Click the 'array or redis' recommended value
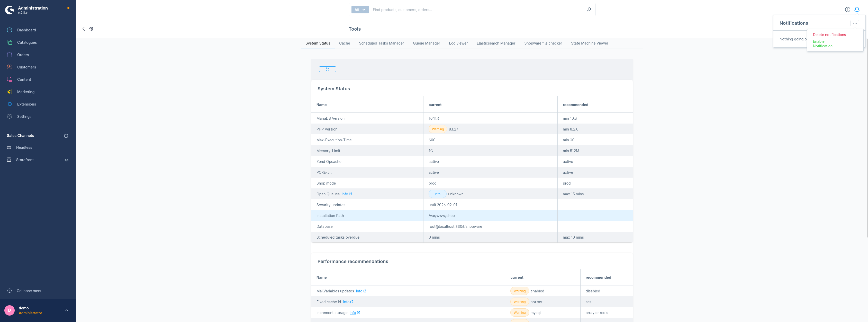This screenshot has height=322, width=868. point(597,312)
